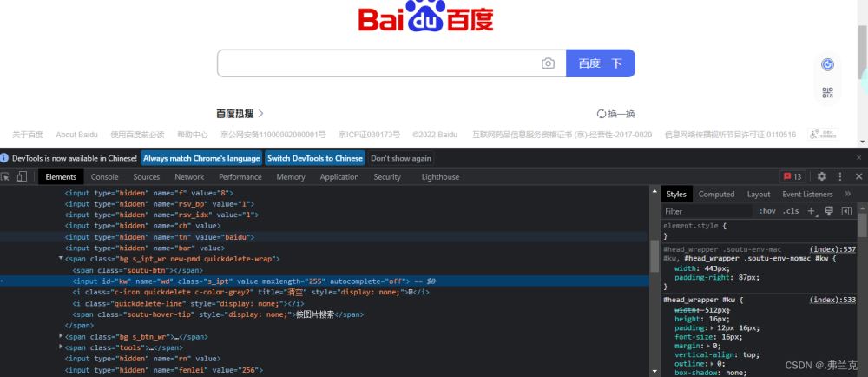This screenshot has height=377, width=868.
Task: Open the About Baidu footer link
Action: tap(76, 135)
